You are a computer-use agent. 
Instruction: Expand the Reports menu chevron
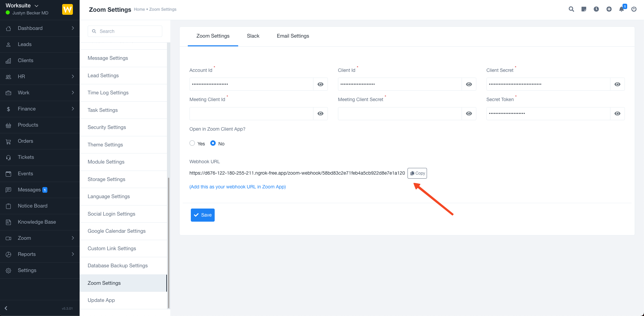coord(73,254)
